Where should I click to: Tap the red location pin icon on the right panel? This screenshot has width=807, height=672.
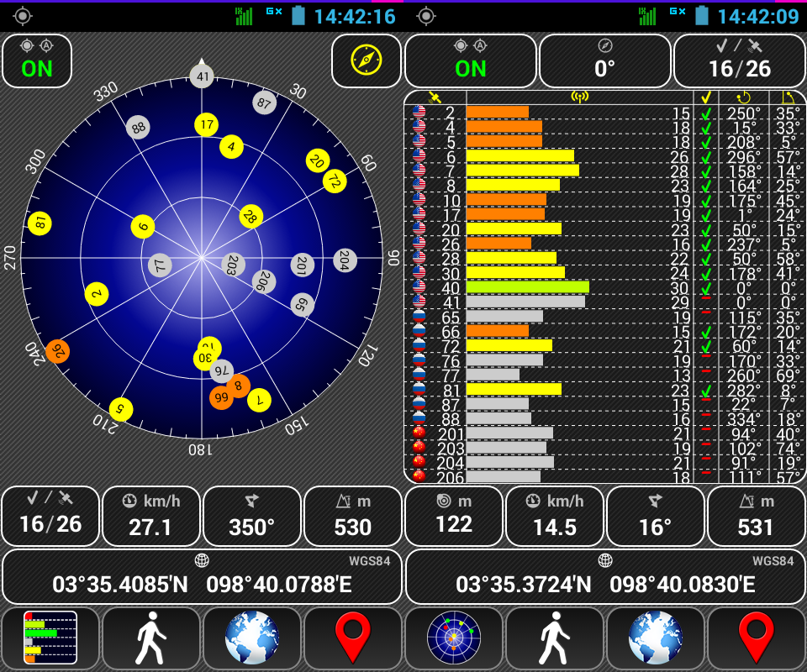[x=756, y=638]
